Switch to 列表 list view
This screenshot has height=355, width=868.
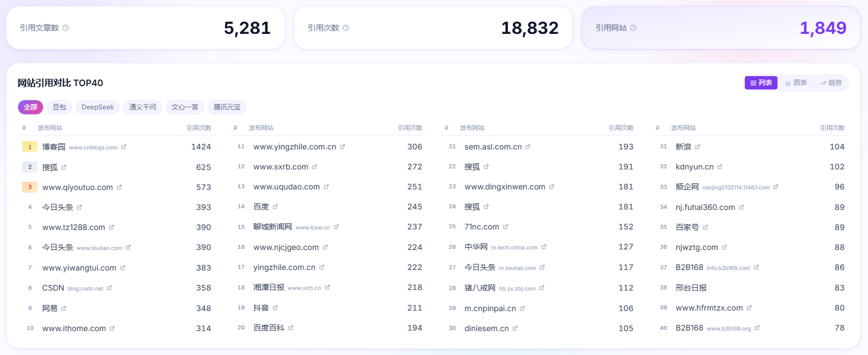coord(761,83)
